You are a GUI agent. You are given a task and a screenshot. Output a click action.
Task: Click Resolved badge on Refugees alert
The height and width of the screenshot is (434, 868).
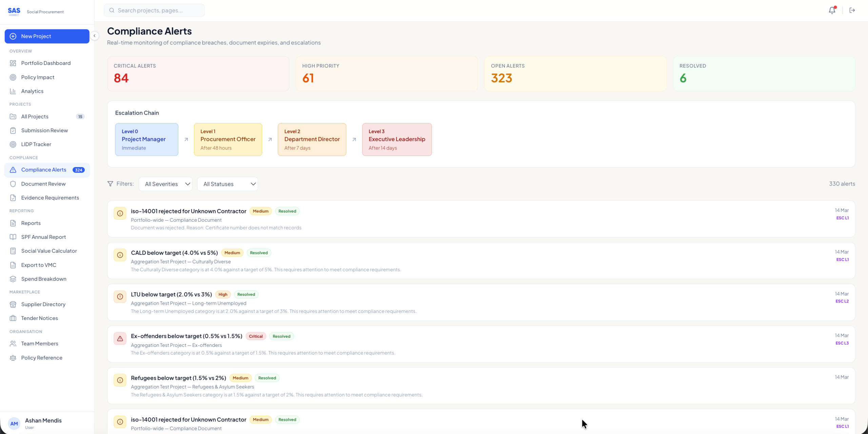pyautogui.click(x=267, y=378)
